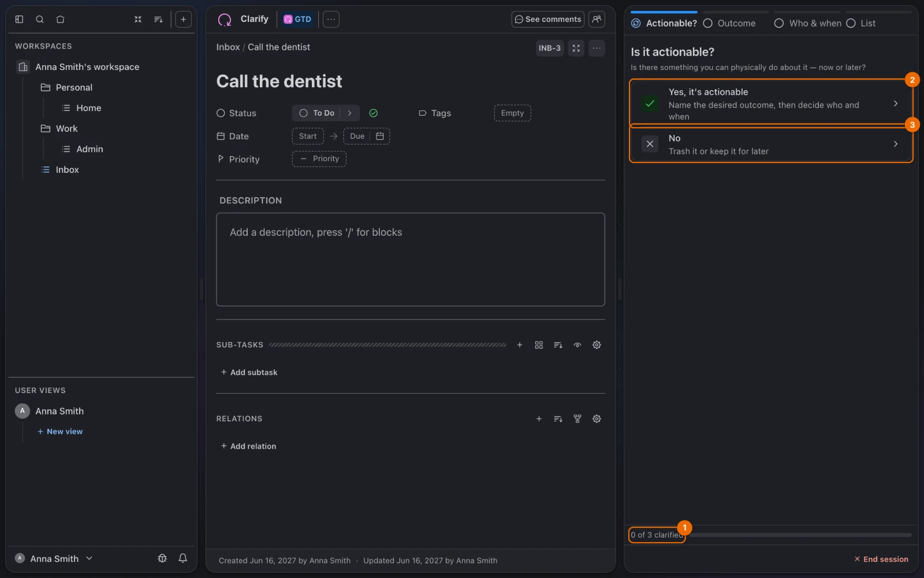Open the Home list under Personal
Screen dimensions: 924x578
[x=88, y=108]
